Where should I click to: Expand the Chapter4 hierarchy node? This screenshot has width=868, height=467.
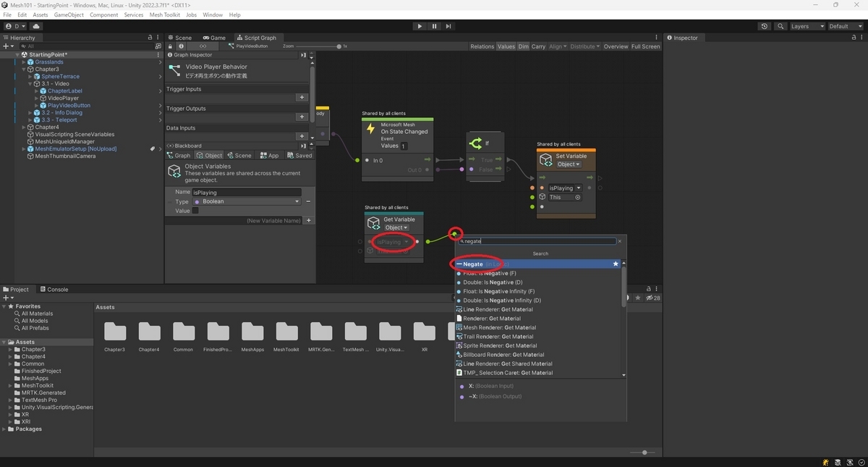pyautogui.click(x=24, y=127)
